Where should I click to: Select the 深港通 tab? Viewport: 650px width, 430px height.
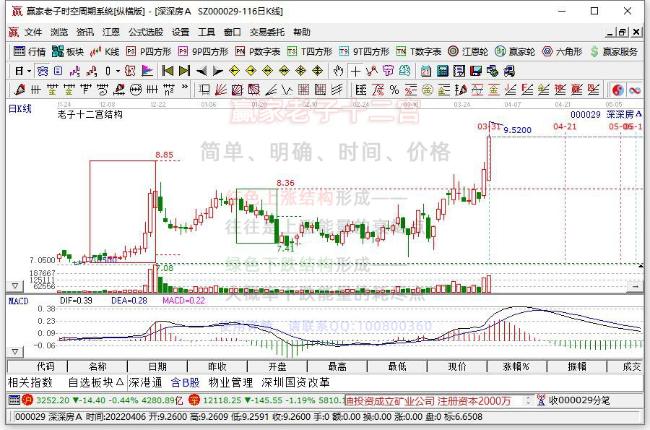(145, 382)
